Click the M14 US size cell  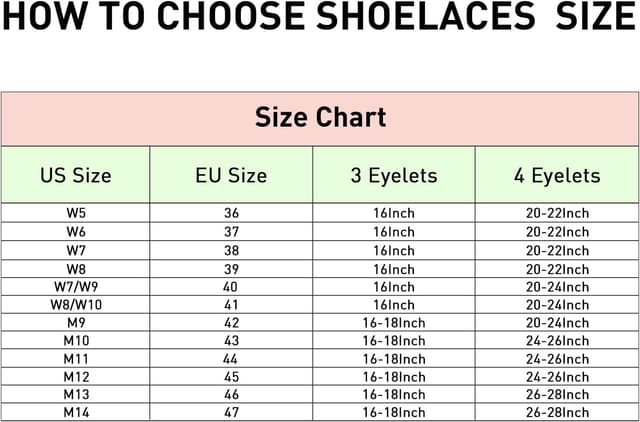pyautogui.click(x=76, y=412)
